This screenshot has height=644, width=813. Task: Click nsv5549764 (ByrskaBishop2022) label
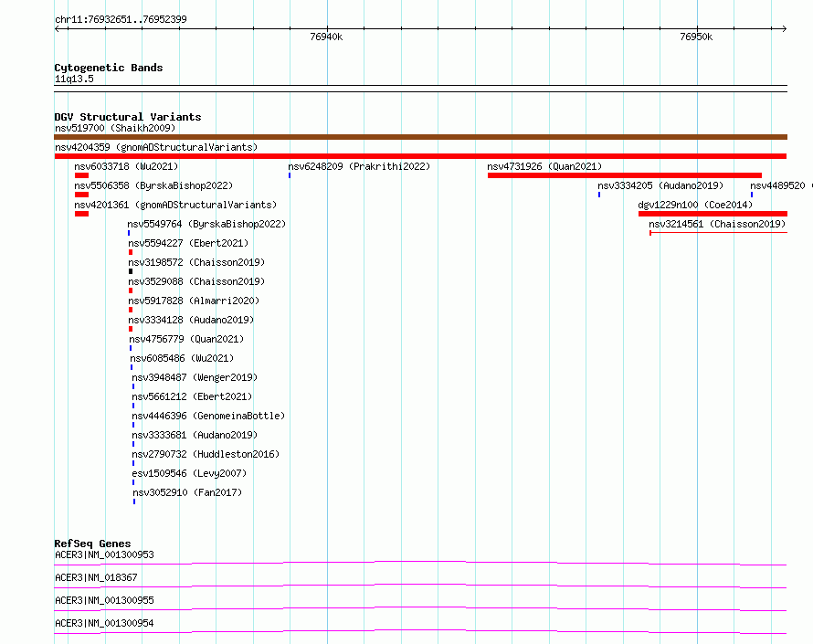[x=206, y=224]
